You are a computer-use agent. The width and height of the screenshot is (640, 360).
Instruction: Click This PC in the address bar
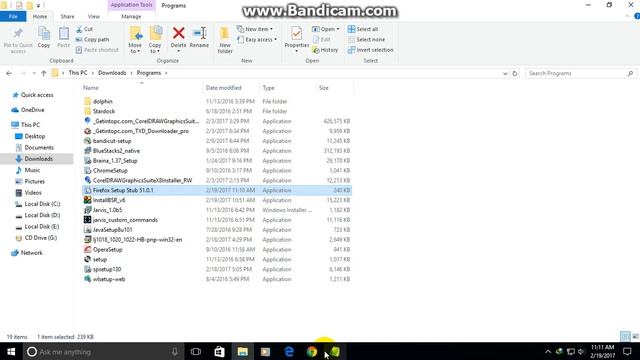(78, 73)
